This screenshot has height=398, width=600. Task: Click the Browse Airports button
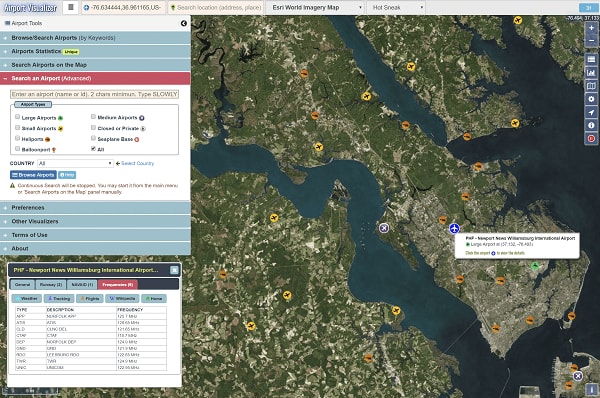(33, 175)
